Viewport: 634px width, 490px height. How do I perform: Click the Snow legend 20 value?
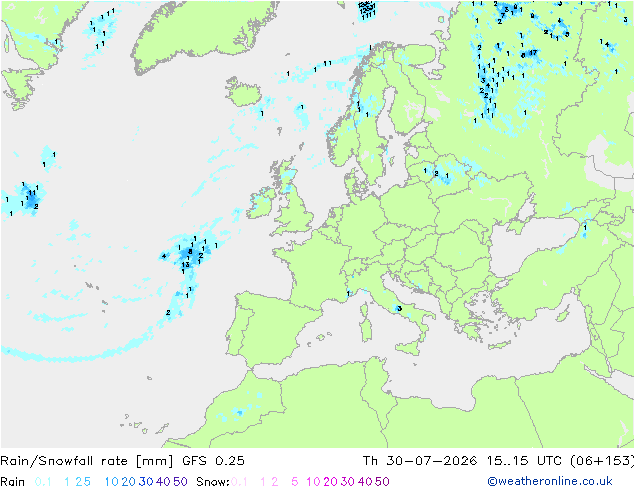click(330, 482)
